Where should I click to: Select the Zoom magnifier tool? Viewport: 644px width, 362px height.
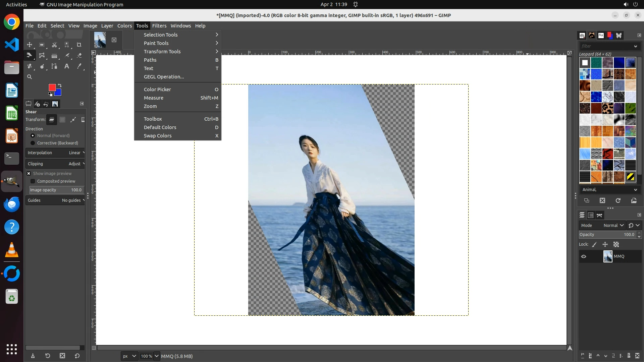[x=30, y=77]
